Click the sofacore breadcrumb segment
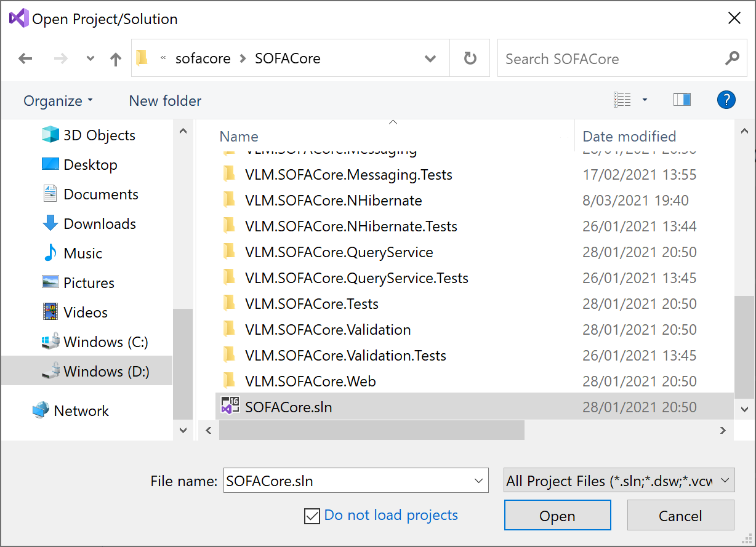 click(x=203, y=58)
